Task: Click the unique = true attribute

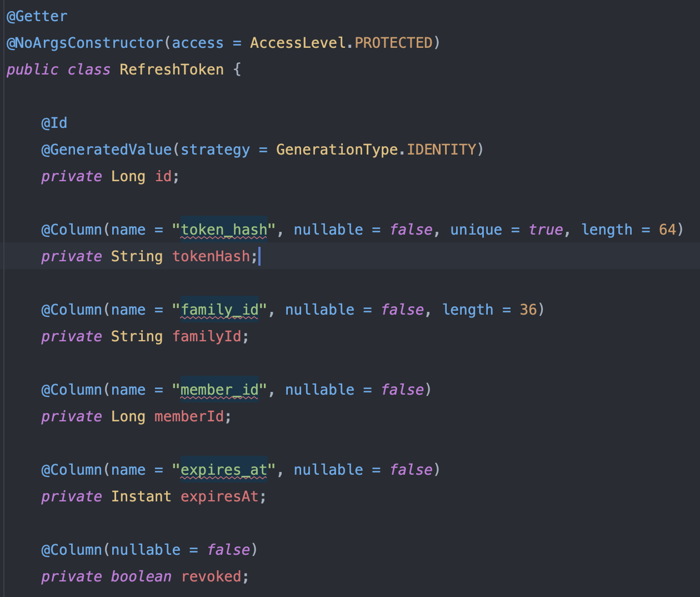Action: (507, 230)
